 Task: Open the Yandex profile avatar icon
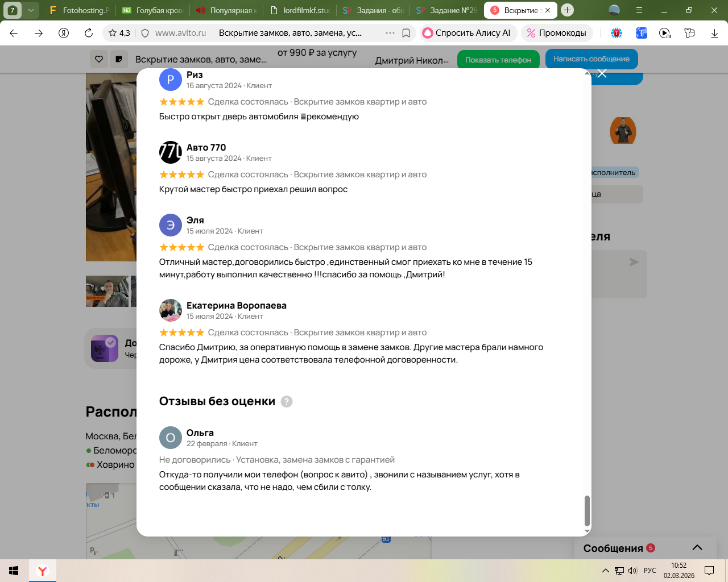coord(614,10)
